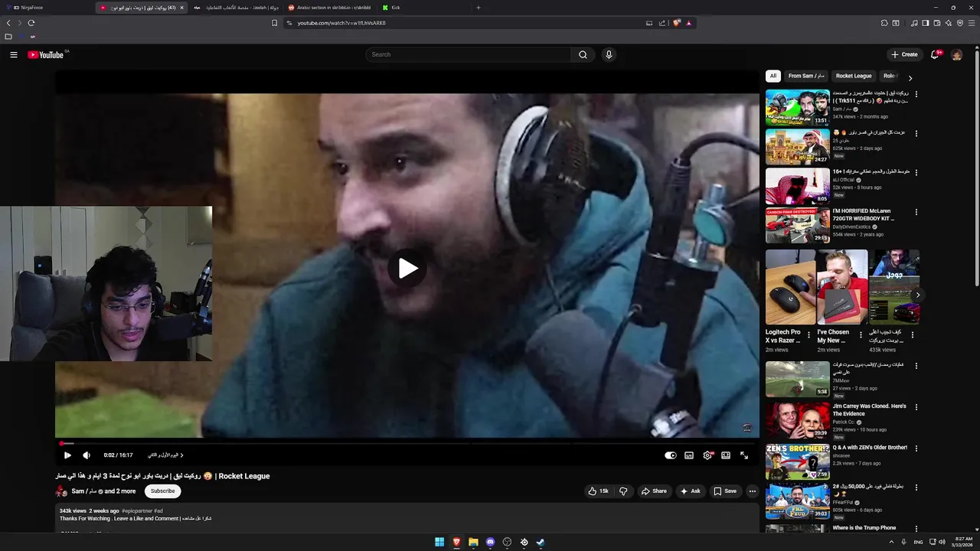Open the Sam channel avatar
Screen dimensions: 980x551
[x=61, y=491]
